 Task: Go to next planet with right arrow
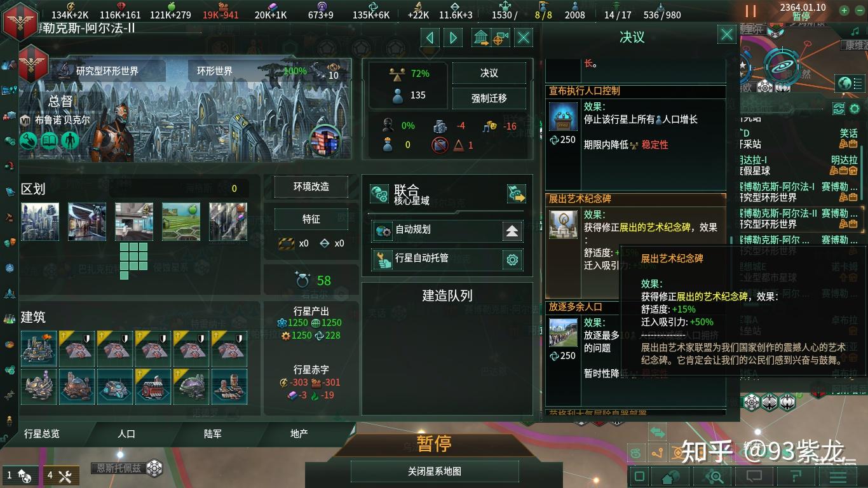tap(453, 38)
